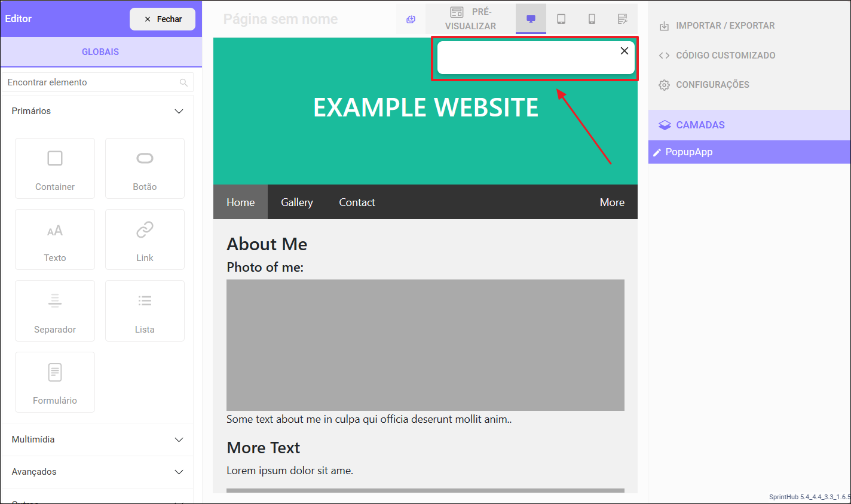Close the popup with the X icon

click(624, 51)
